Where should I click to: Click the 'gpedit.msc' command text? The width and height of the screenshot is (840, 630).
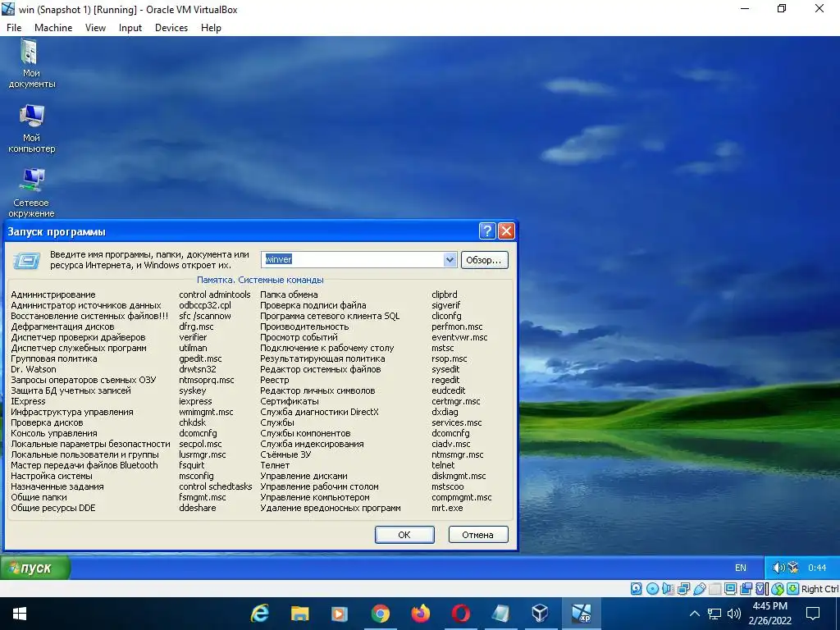coord(200,359)
